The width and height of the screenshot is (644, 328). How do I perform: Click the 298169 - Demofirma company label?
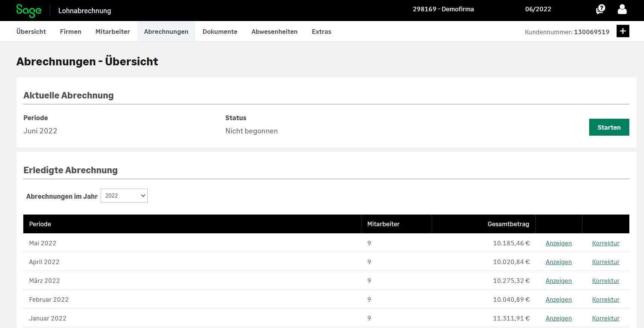(443, 9)
